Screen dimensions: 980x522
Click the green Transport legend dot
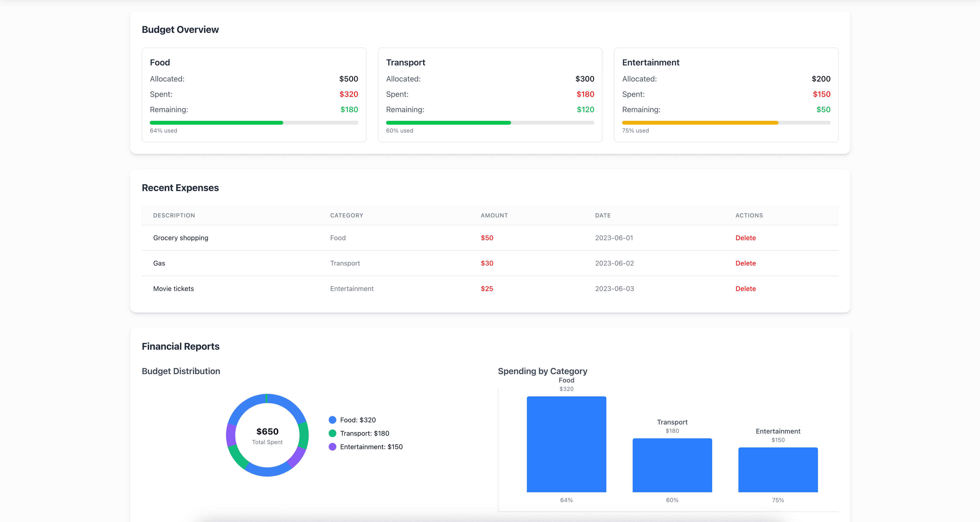pos(332,433)
